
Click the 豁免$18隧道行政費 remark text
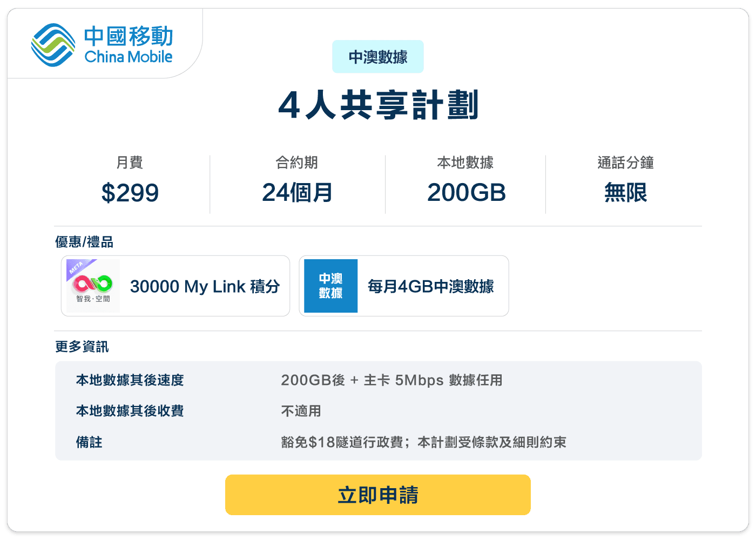[342, 442]
